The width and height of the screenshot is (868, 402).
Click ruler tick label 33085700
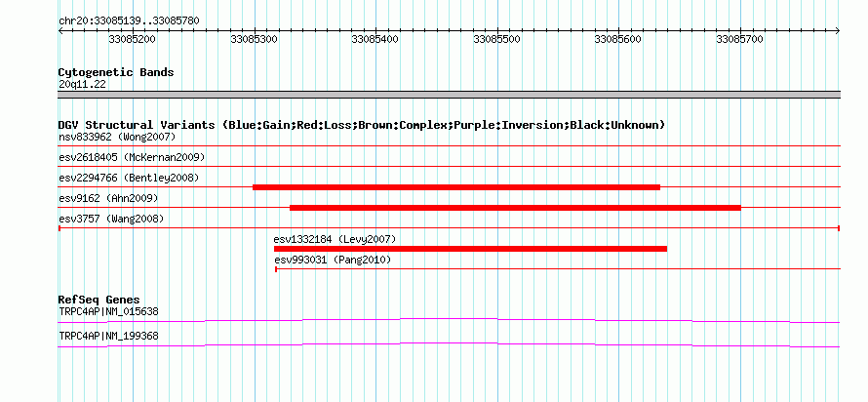(739, 39)
